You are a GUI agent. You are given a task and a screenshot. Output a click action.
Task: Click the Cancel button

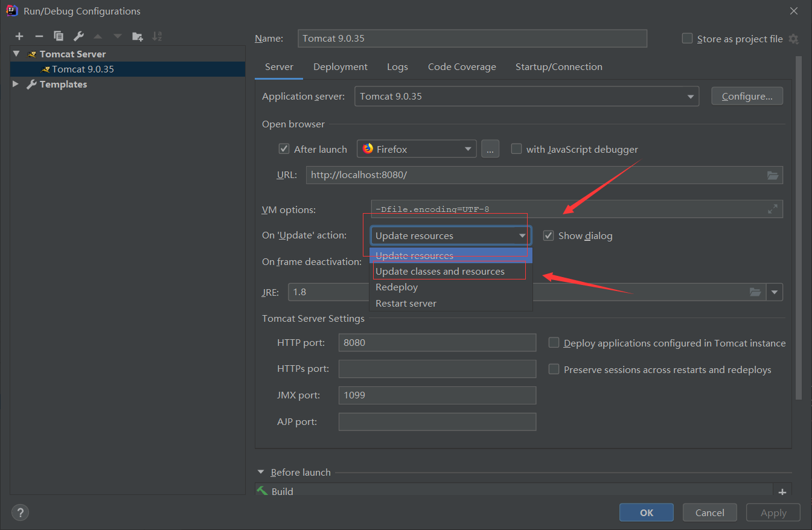(710, 512)
